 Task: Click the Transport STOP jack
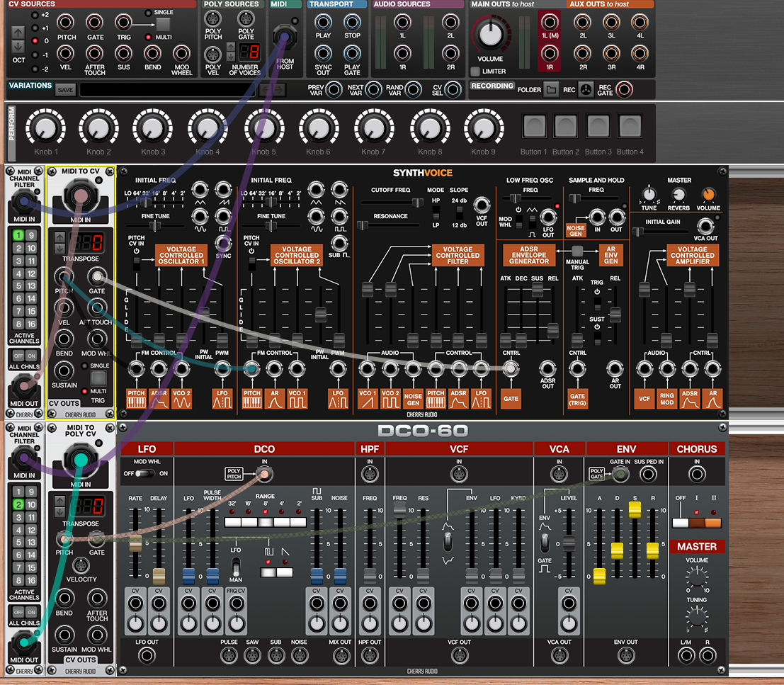352,23
